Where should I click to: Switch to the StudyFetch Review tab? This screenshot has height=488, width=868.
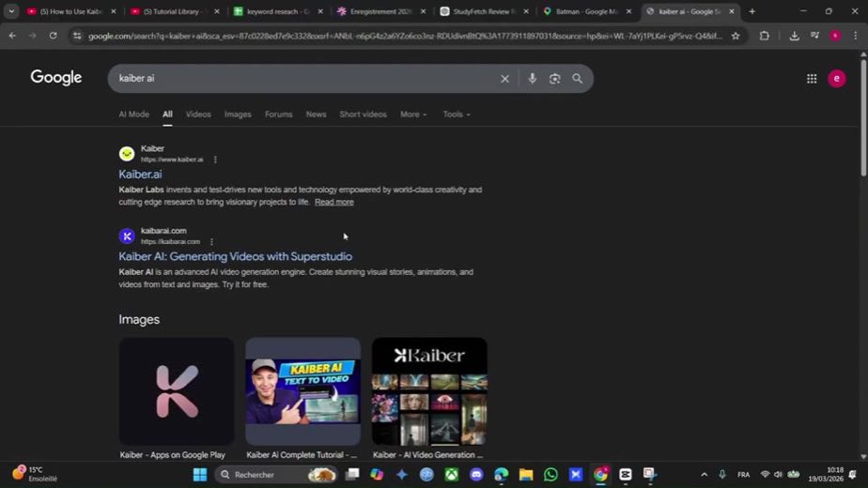tap(485, 11)
